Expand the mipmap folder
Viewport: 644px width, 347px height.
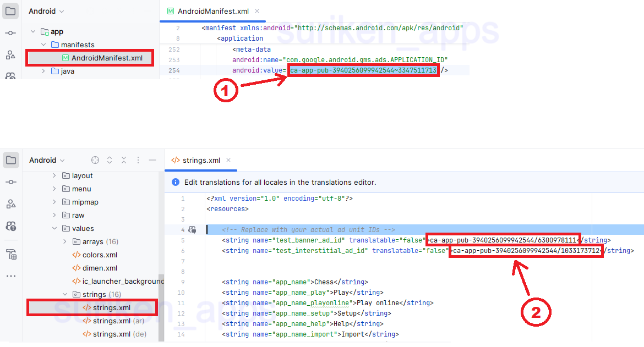point(54,202)
